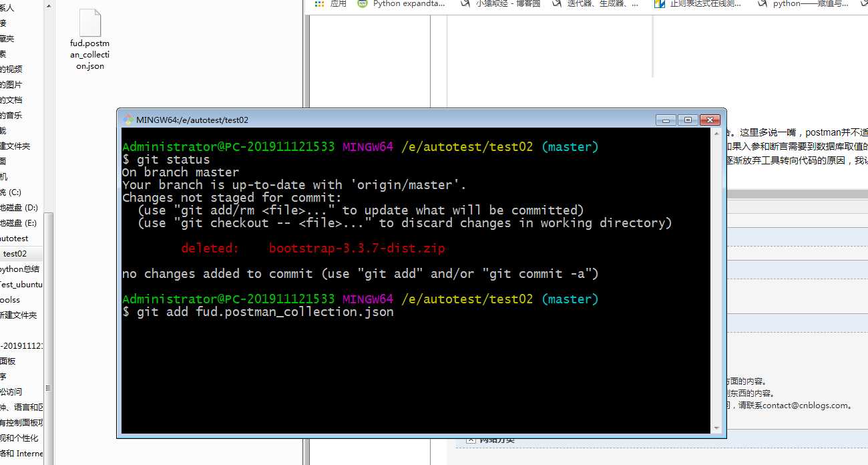
Task: Close the MINGW64 terminal window
Action: pyautogui.click(x=709, y=120)
